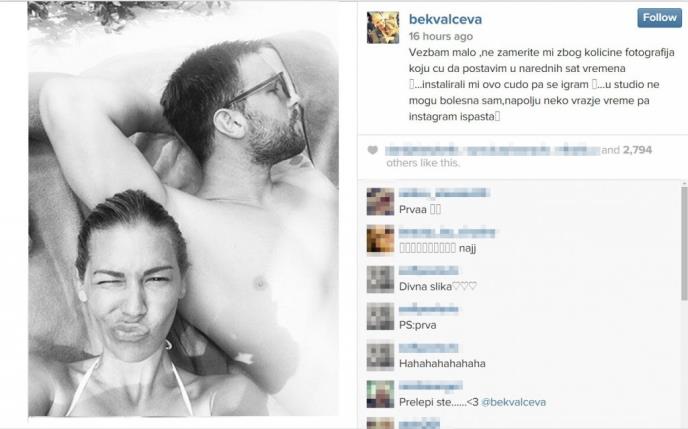This screenshot has height=429, width=688.
Task: Click username above 'PS:prva' comment
Action: [428, 310]
